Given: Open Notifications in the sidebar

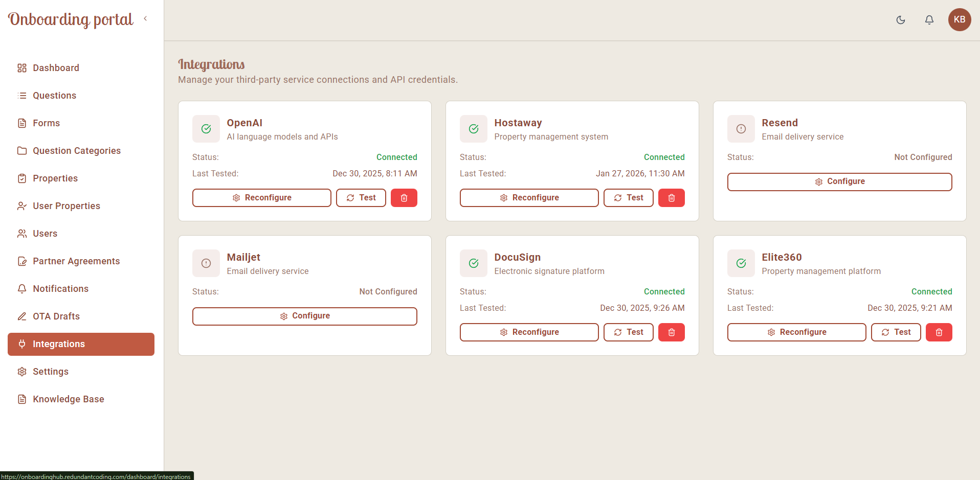Looking at the screenshot, I should point(81,289).
